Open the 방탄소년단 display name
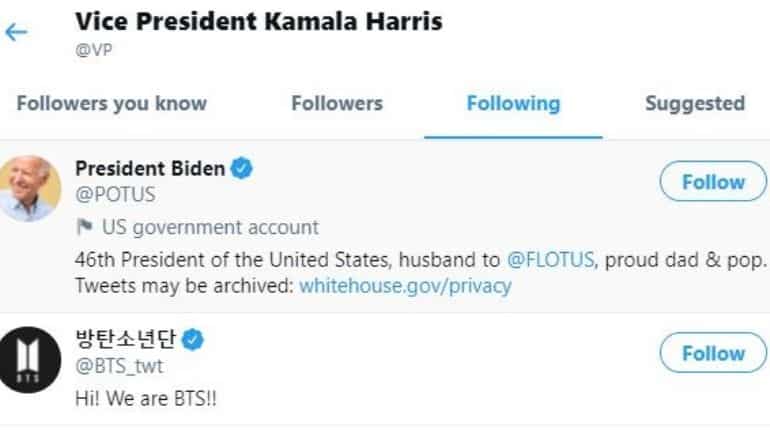 125,339
